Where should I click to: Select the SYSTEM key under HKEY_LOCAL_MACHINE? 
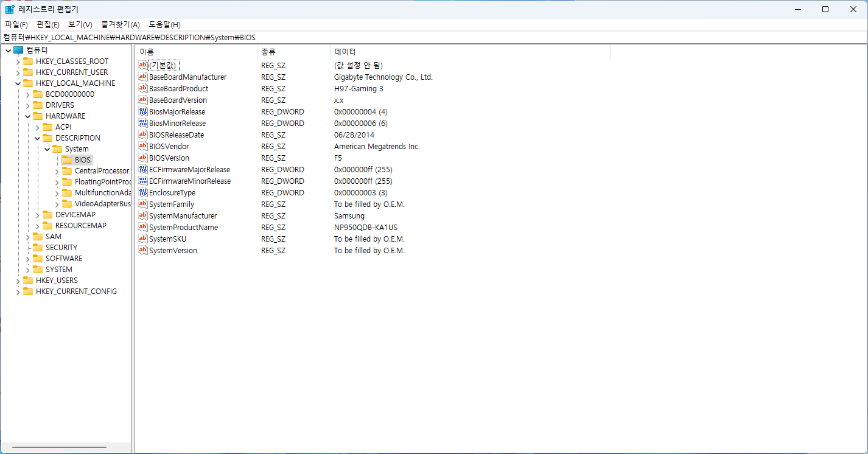59,270
